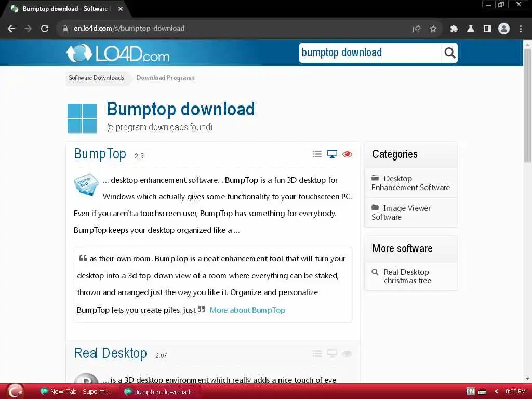
Task: Click the red eye icon for BumpTop
Action: [347, 154]
